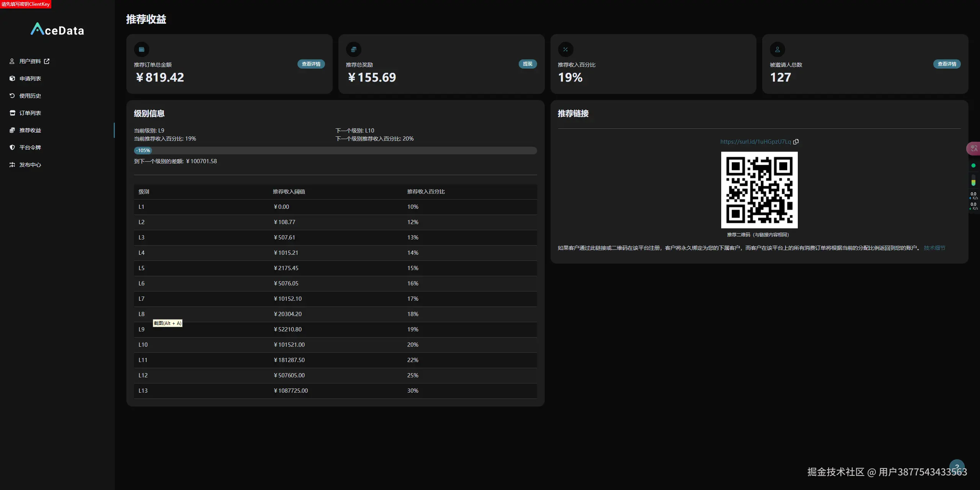
Task: Select 平台令牌 sidebar item
Action: [x=30, y=147]
